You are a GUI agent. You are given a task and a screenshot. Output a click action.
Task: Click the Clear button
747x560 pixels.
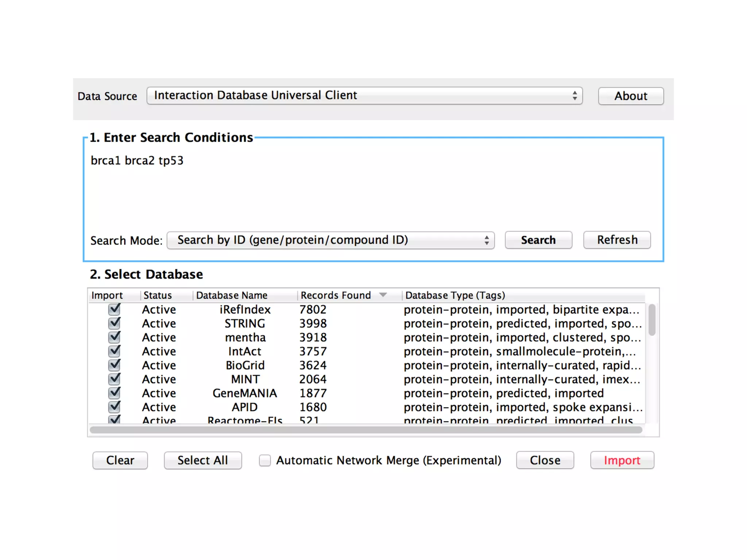tap(120, 460)
